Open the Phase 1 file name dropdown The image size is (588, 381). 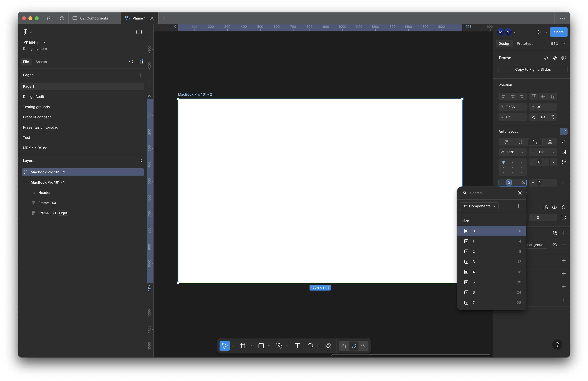click(44, 42)
